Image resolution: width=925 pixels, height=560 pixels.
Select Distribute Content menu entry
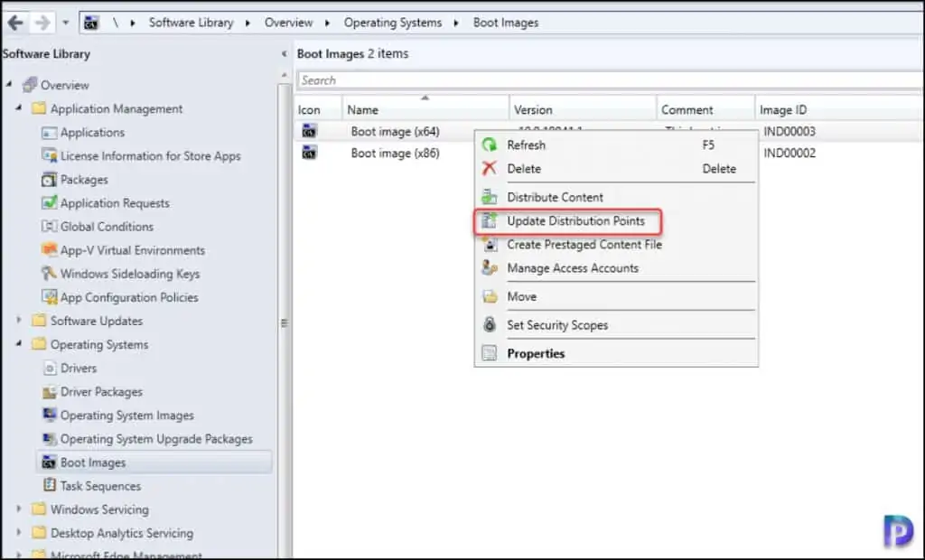555,198
